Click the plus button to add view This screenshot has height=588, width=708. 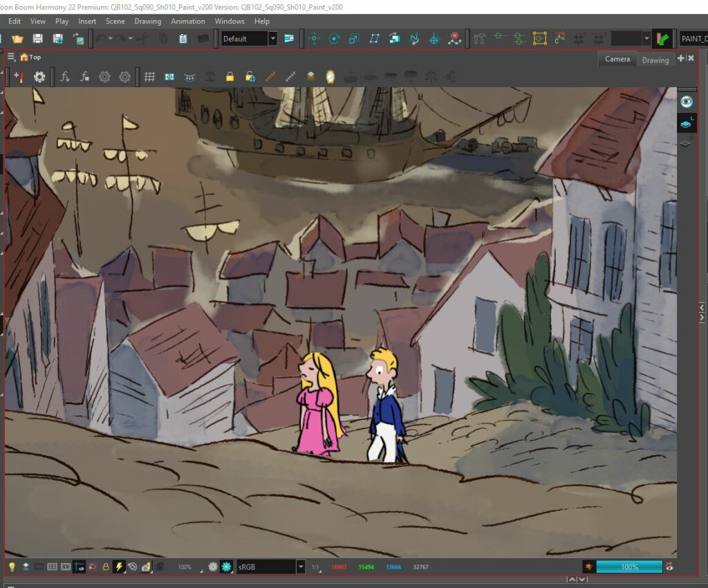click(680, 59)
